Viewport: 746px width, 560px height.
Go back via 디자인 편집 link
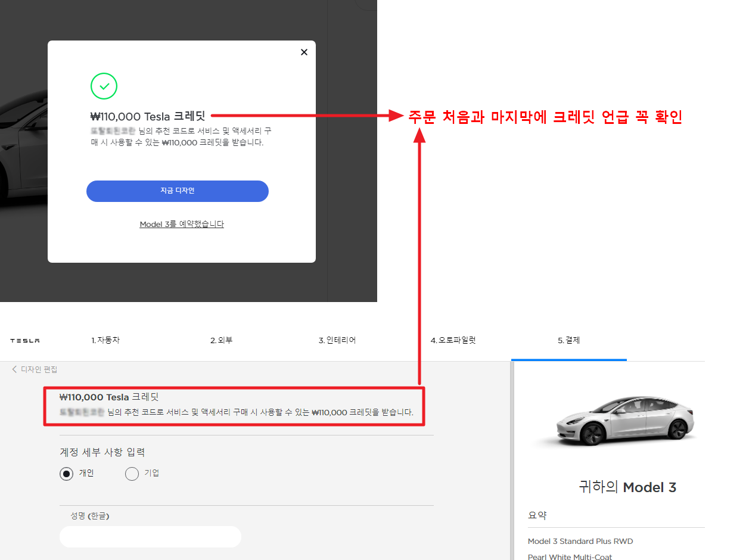pyautogui.click(x=35, y=369)
